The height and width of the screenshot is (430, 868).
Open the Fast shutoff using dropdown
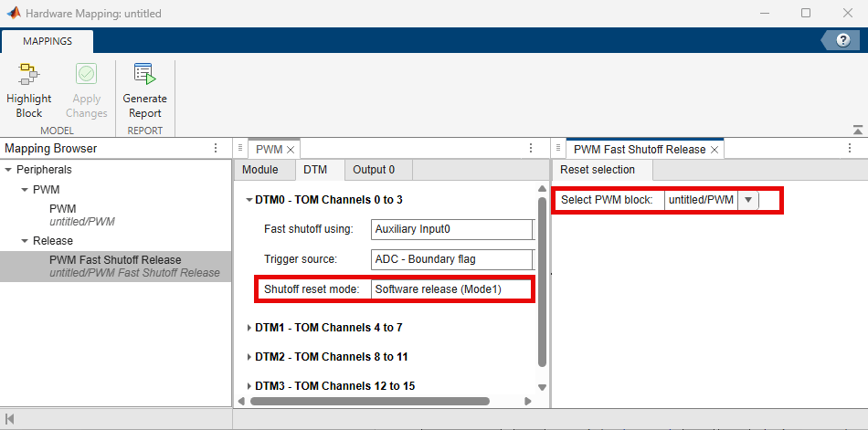pyautogui.click(x=451, y=229)
